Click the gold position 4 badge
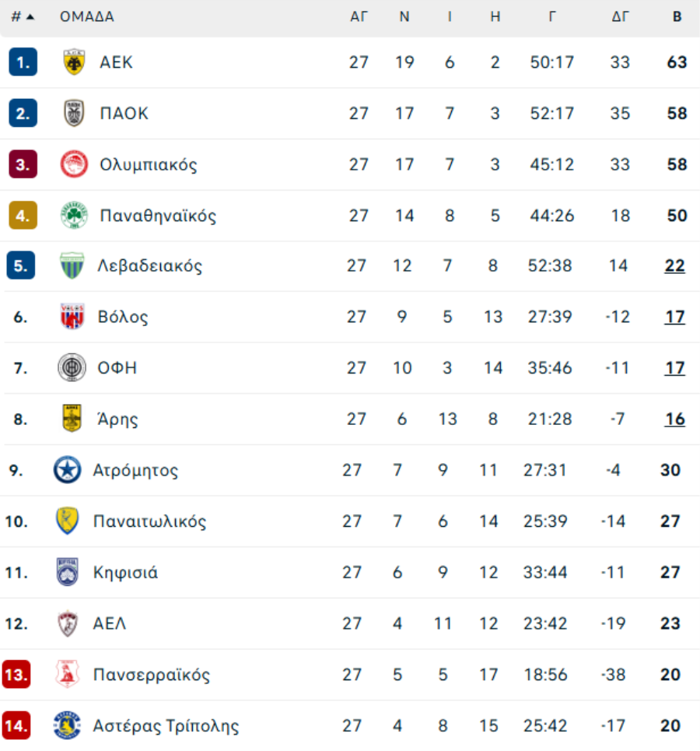 tap(23, 216)
